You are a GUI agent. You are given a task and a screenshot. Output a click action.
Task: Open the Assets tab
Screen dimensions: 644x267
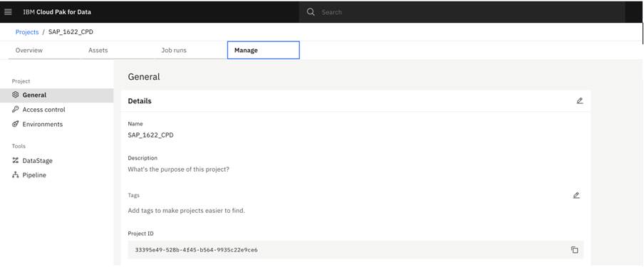tap(118, 50)
